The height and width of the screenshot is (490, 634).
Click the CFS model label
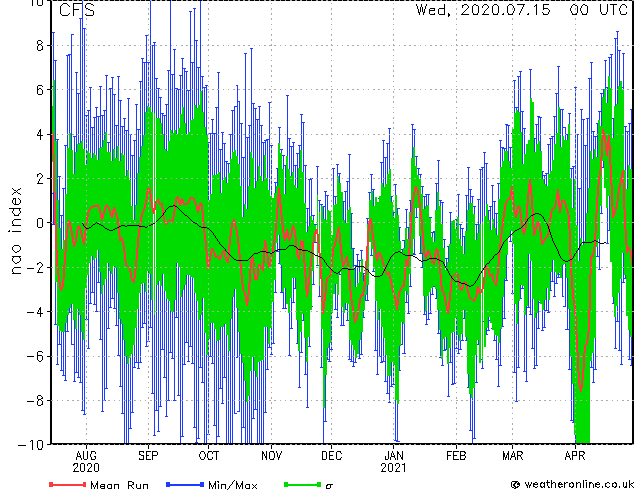click(77, 10)
